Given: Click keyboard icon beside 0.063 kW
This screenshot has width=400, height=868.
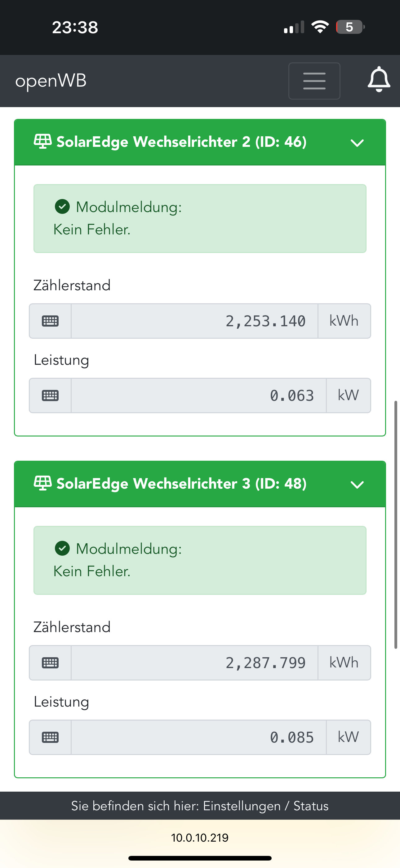Looking at the screenshot, I should point(50,395).
